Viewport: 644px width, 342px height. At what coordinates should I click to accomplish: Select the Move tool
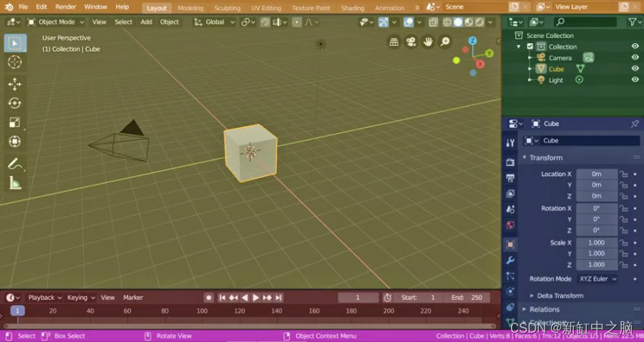tap(15, 84)
